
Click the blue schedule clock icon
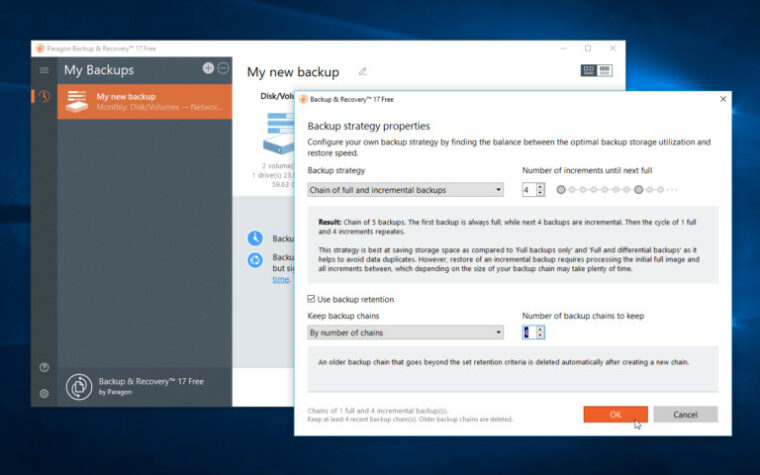point(255,238)
